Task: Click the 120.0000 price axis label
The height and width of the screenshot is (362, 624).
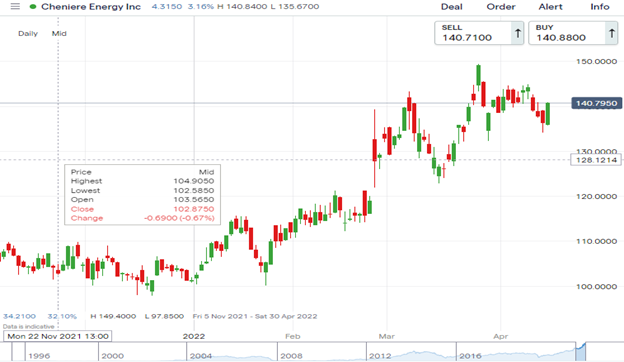Action: pos(597,197)
